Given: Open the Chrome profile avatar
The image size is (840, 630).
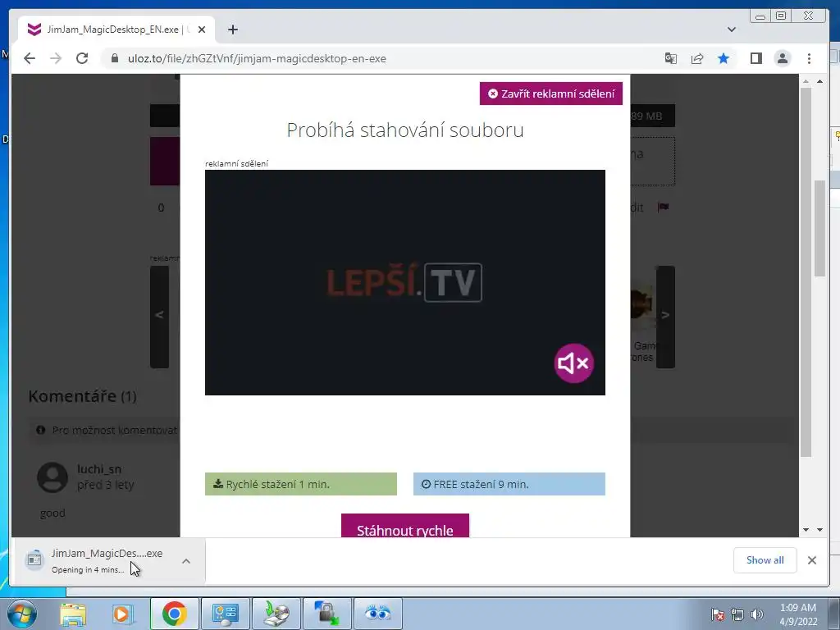Looking at the screenshot, I should click(783, 58).
